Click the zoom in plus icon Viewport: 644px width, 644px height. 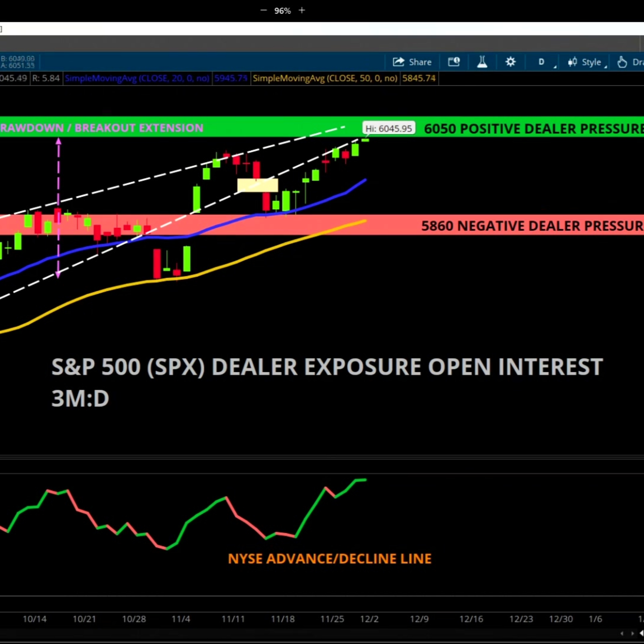(x=302, y=10)
